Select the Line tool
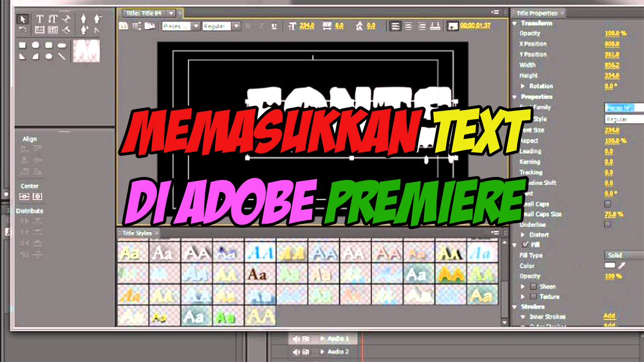Image resolution: width=644 pixels, height=362 pixels. pos(62,56)
